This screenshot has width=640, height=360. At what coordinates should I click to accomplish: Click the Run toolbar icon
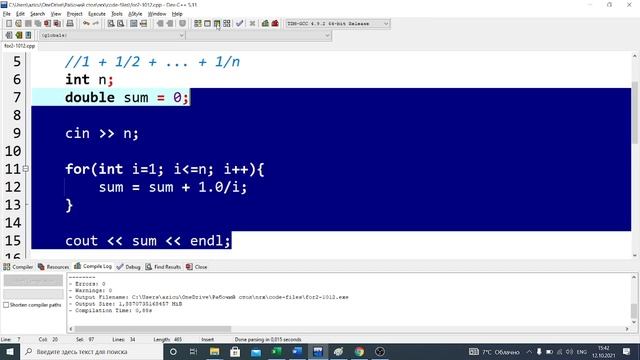pyautogui.click(x=207, y=24)
